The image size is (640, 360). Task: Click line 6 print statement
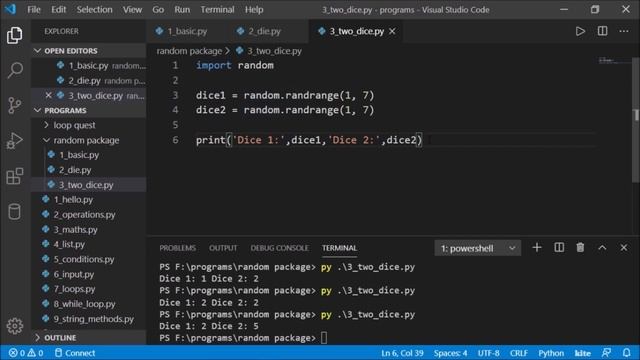(309, 140)
